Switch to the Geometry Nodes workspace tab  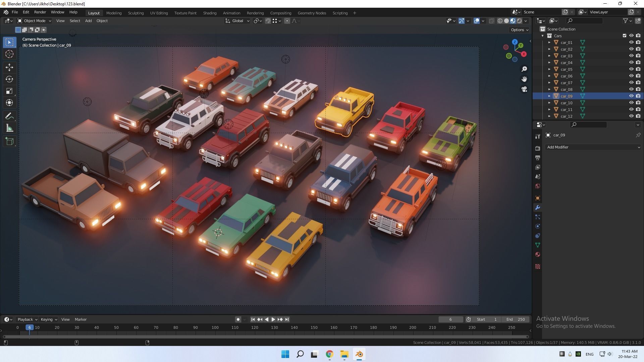(312, 13)
